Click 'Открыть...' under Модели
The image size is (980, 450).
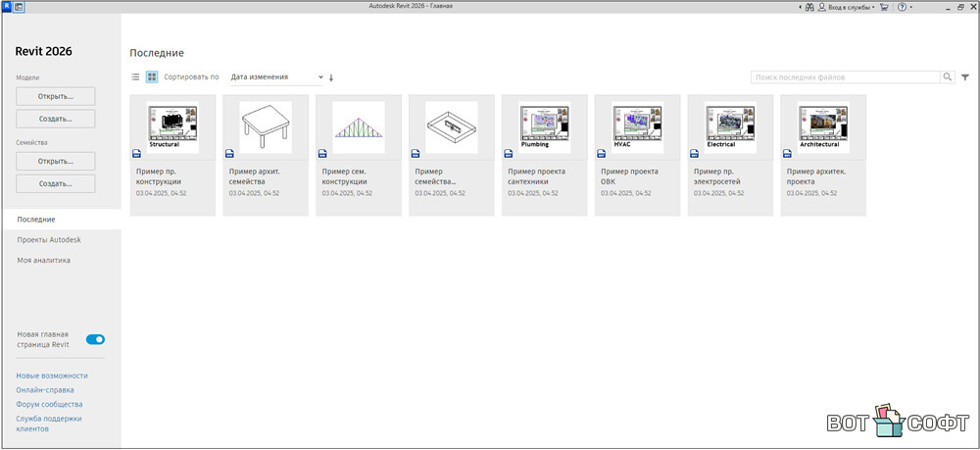click(56, 96)
